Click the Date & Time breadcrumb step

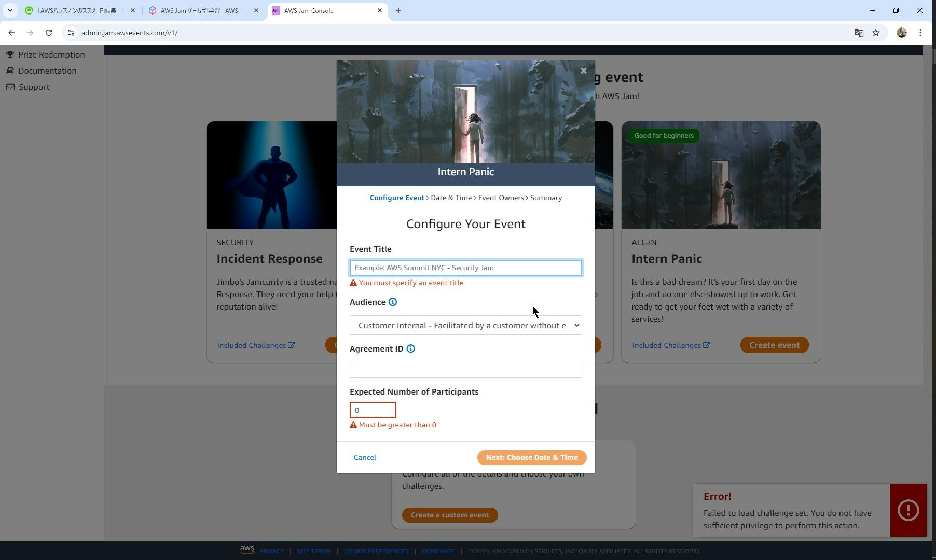tap(451, 198)
